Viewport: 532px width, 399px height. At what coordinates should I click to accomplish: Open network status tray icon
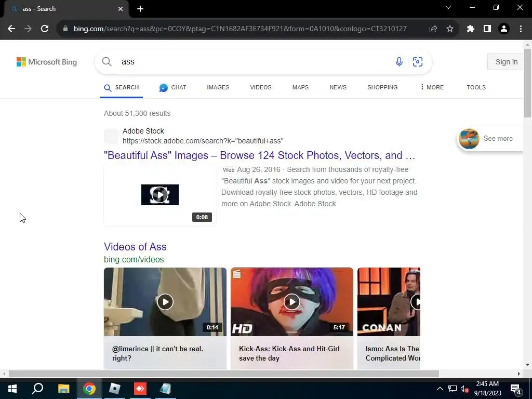tap(453, 389)
